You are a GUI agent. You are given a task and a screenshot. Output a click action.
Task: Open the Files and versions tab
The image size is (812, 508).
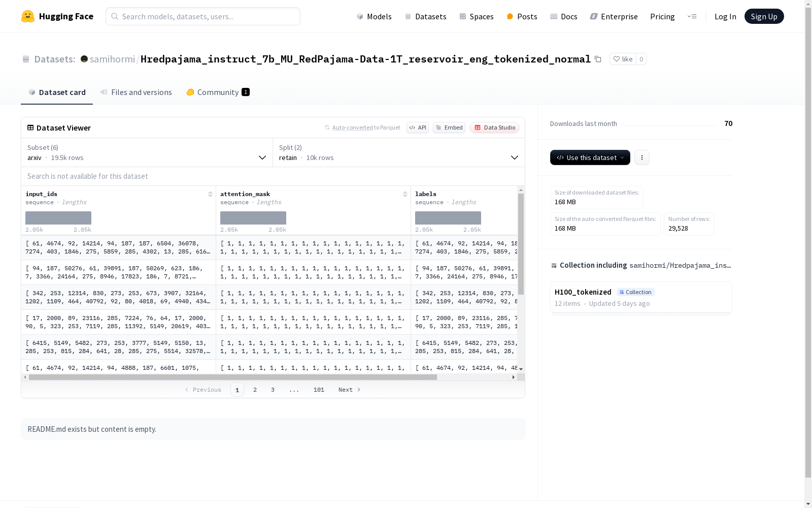point(136,92)
